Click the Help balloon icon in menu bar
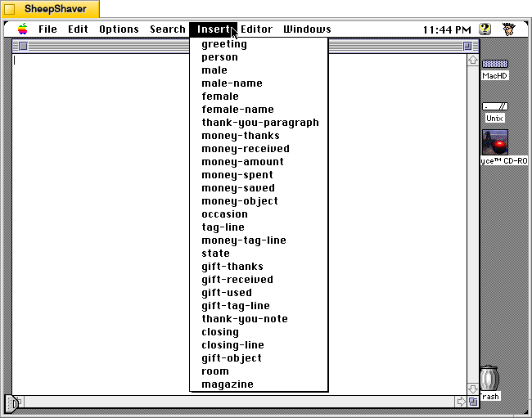 (485, 29)
